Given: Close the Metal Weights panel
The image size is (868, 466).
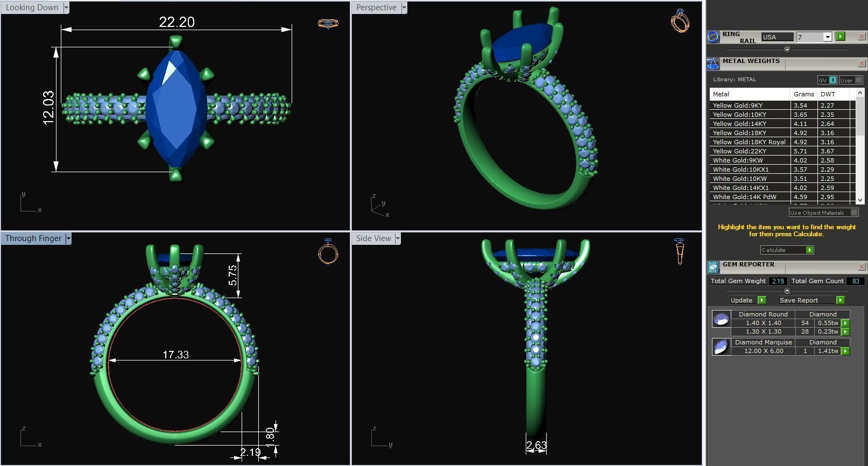Looking at the screenshot, I should click(862, 63).
